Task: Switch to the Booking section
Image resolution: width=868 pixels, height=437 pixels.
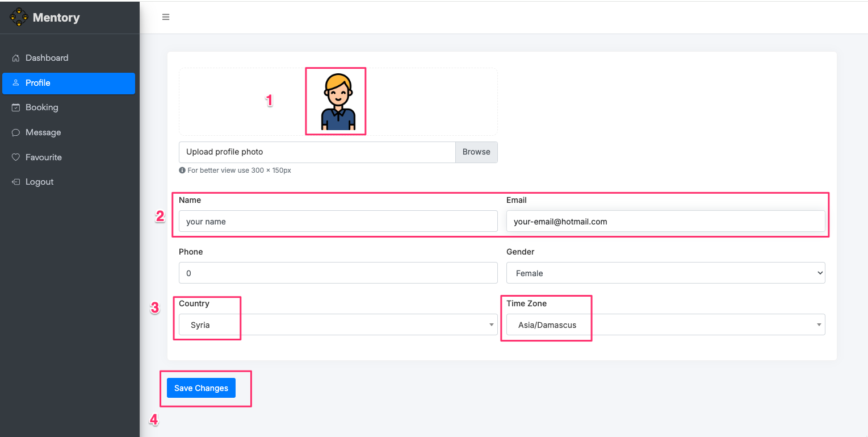Action: [x=43, y=107]
